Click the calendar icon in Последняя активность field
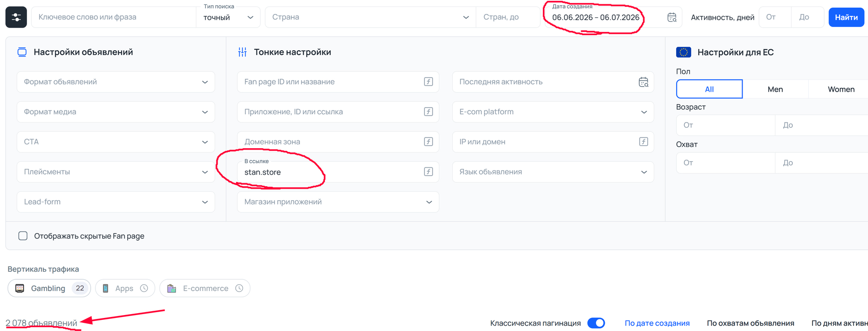 (643, 82)
